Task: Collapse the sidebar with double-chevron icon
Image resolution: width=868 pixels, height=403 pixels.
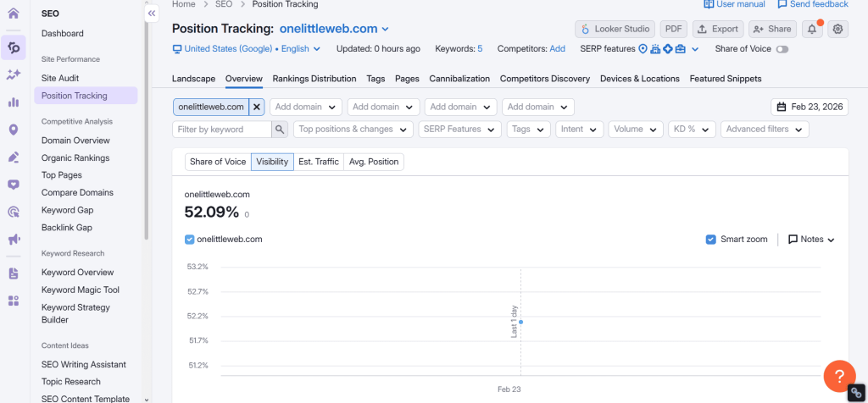Action: (x=152, y=14)
